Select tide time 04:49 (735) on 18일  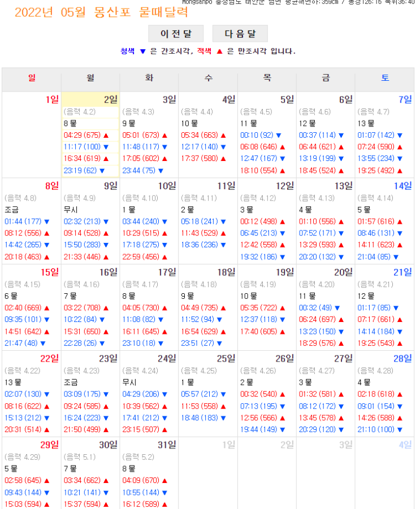click(x=200, y=308)
